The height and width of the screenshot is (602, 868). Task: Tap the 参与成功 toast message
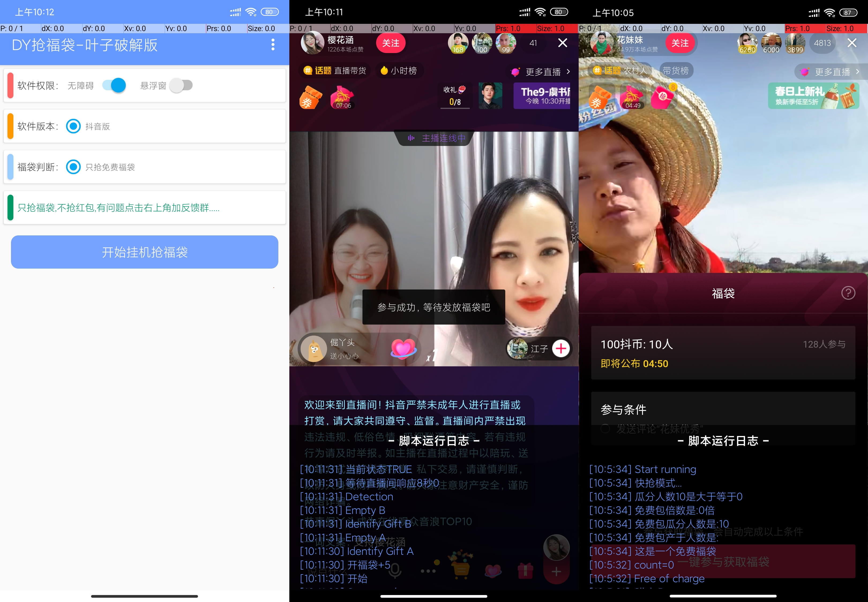pos(434,307)
